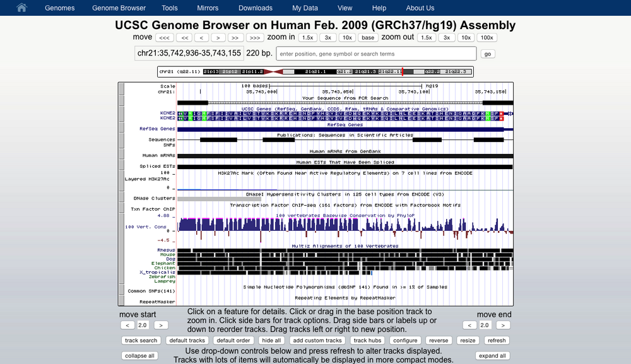Open the Genomes menu

pos(59,8)
